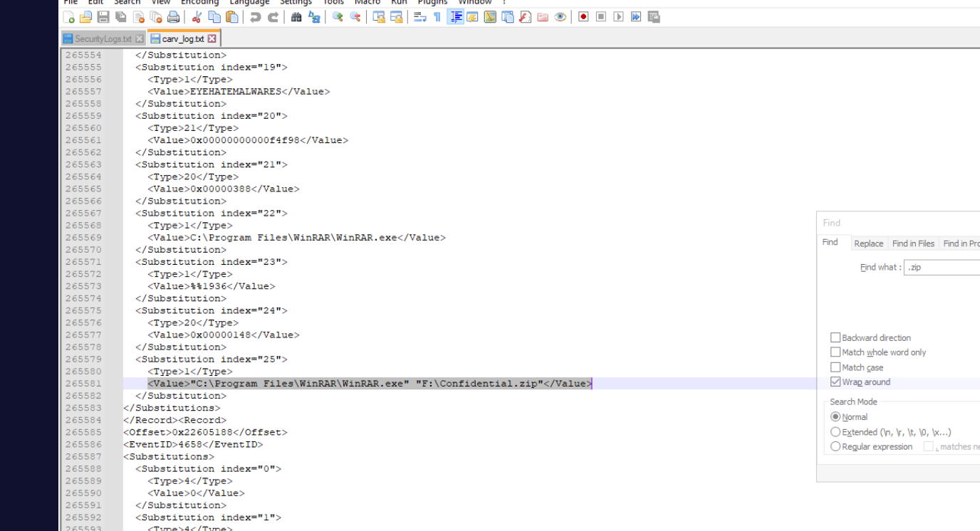Click the Print toolbar icon
Viewport: 980px width, 531px height.
point(173,17)
